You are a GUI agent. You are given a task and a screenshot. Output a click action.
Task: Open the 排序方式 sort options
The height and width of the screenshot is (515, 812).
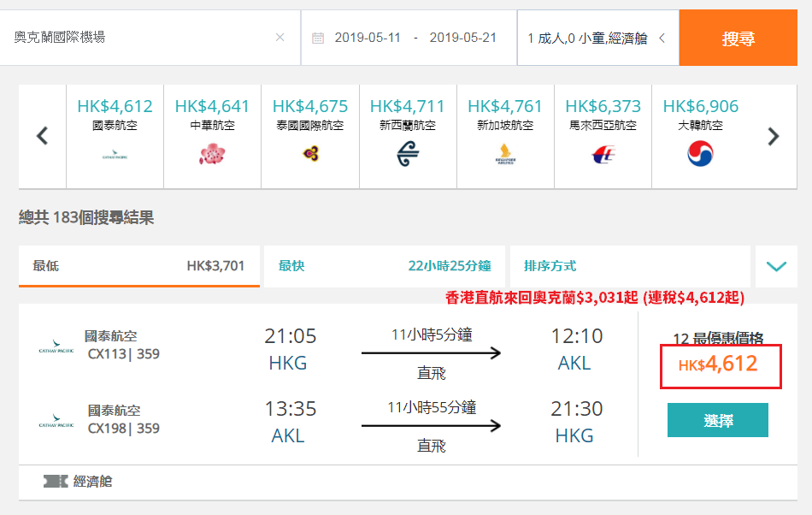click(630, 266)
